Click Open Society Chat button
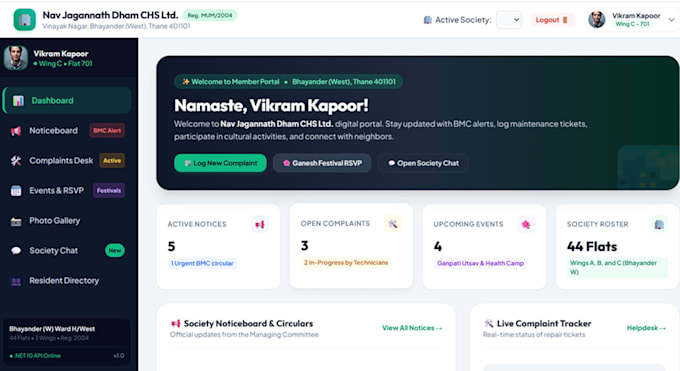Screen dimensions: 680x371 point(423,163)
